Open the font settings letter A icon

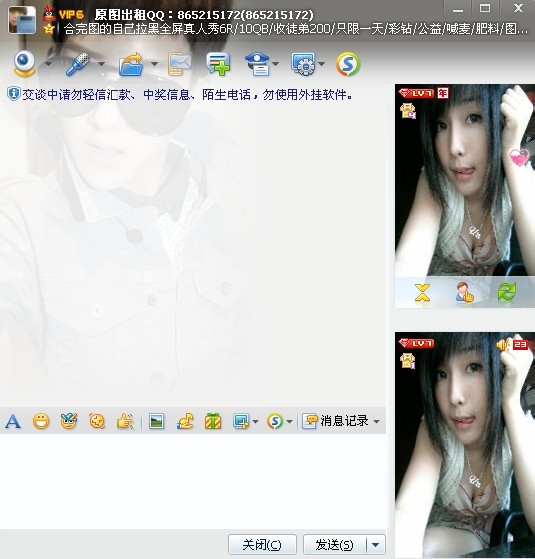click(13, 421)
